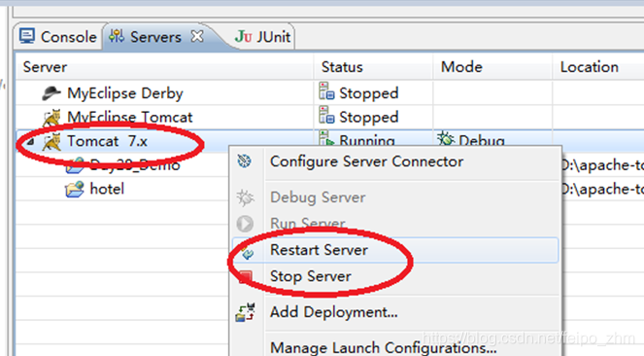Viewport: 644px width, 356px height.
Task: Select the hotel deployment
Action: click(x=107, y=189)
